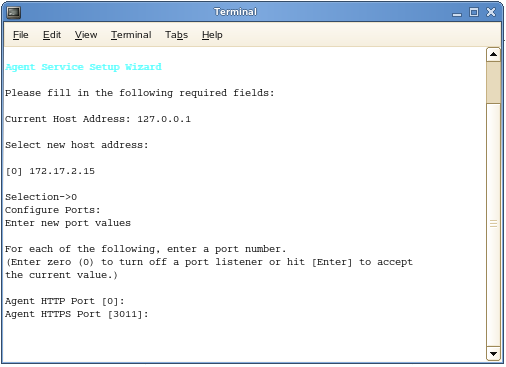Minimize the Terminal window
This screenshot has height=367, width=506.
click(x=457, y=13)
